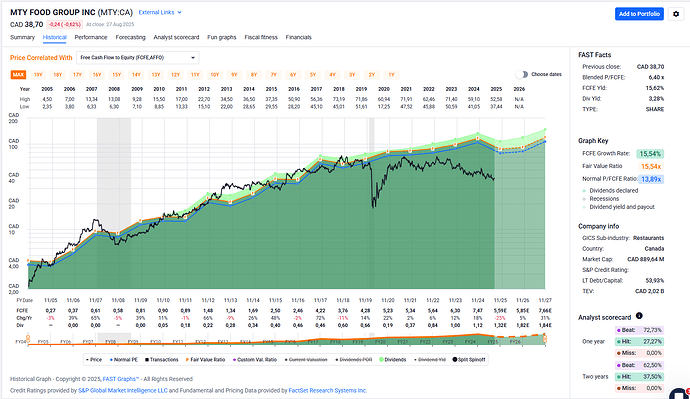
Task: Open FactSet Research Systems Inc. link
Action: point(327,390)
